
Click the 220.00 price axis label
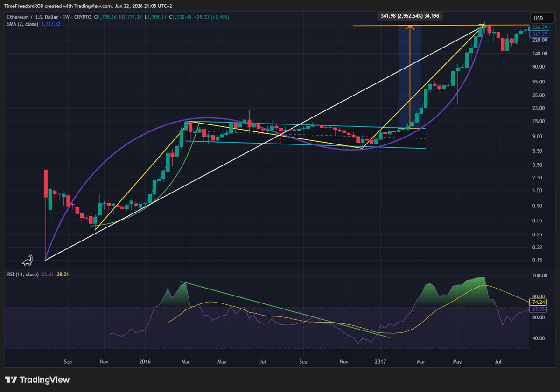tap(539, 40)
